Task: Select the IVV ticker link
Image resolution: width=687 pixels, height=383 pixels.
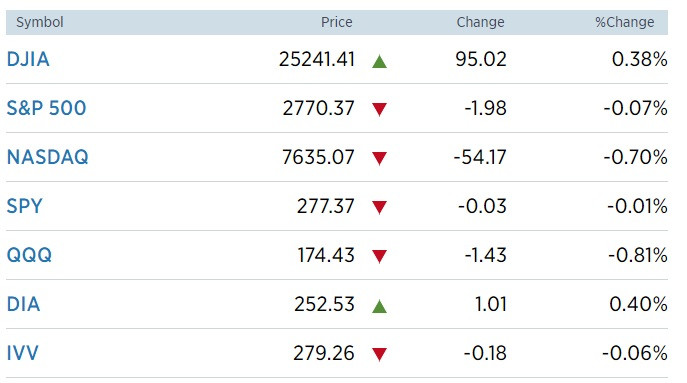Action: click(x=23, y=353)
